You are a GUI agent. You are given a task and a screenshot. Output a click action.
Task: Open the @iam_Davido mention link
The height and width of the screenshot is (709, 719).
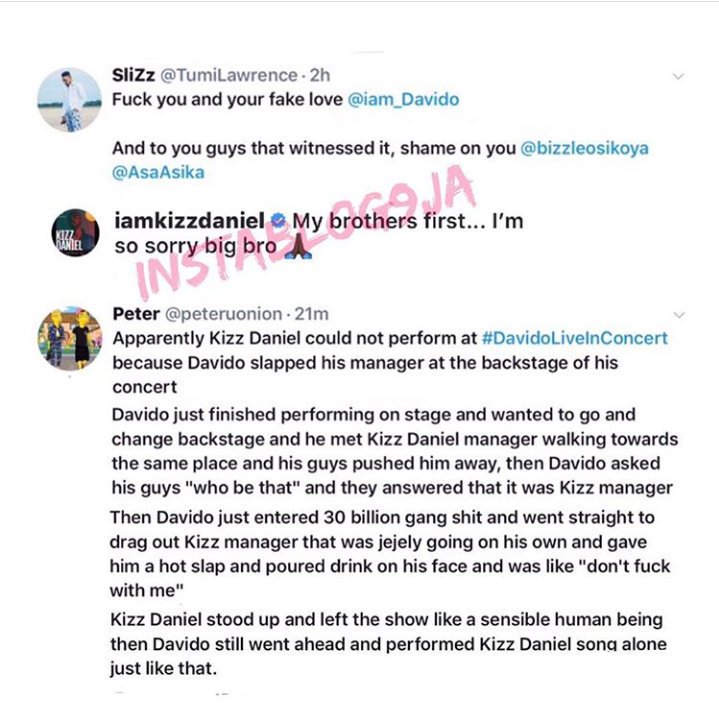pyautogui.click(x=404, y=100)
